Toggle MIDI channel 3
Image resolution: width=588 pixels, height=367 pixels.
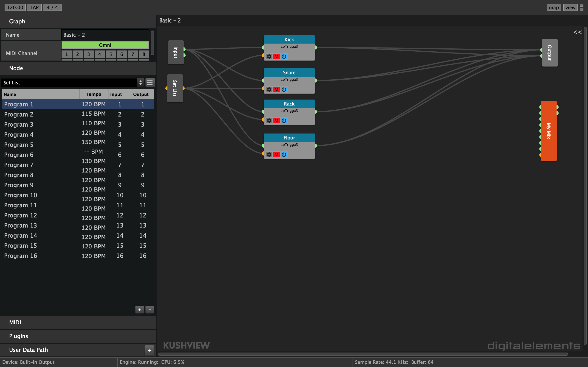point(88,54)
